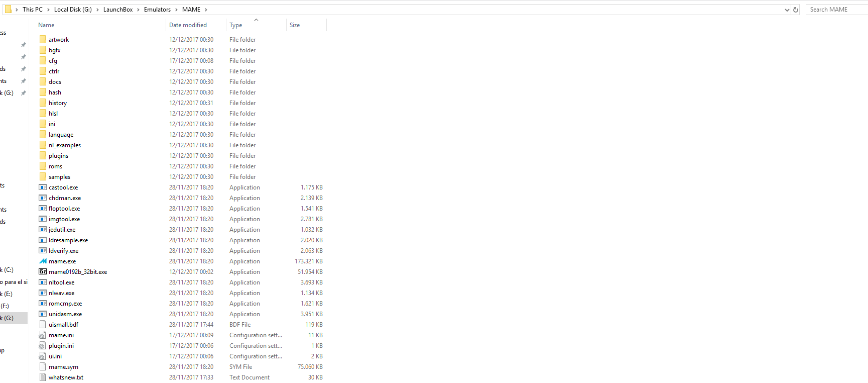The height and width of the screenshot is (383, 868).
Task: Click BDF File type of uismall.bdf
Action: 240,324
